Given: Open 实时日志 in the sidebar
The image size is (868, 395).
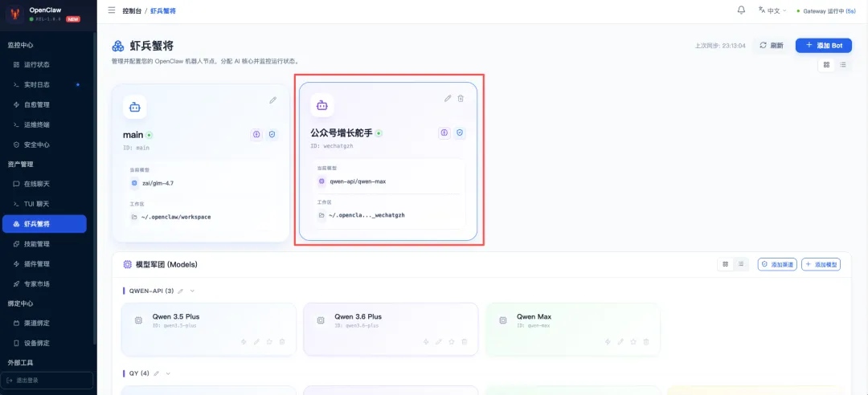Looking at the screenshot, I should [x=44, y=84].
